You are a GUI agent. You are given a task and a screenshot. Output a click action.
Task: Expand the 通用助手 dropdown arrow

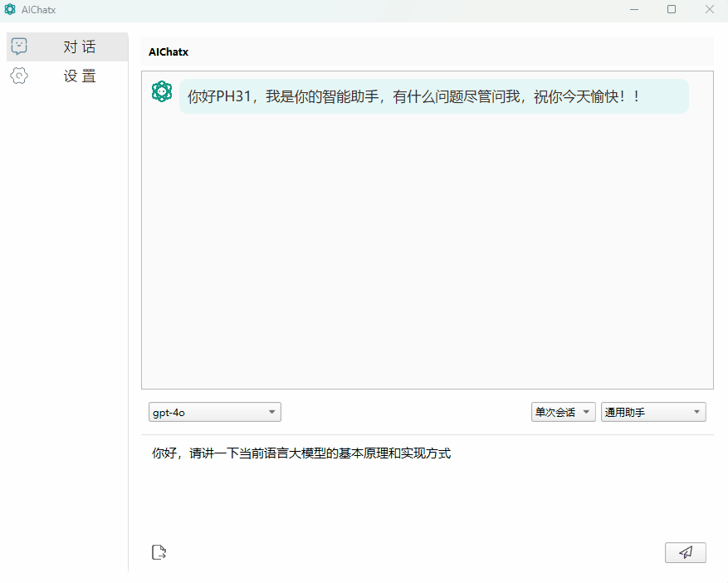click(x=697, y=411)
